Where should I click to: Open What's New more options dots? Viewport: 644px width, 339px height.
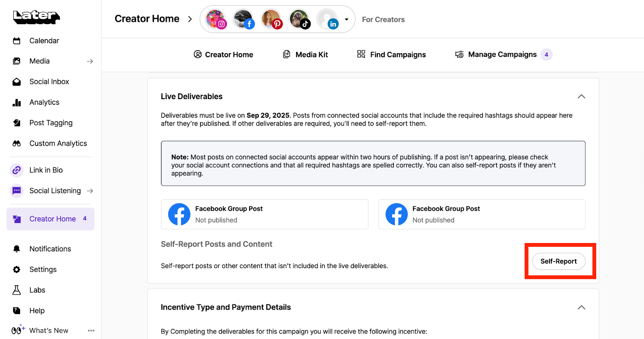[91, 331]
